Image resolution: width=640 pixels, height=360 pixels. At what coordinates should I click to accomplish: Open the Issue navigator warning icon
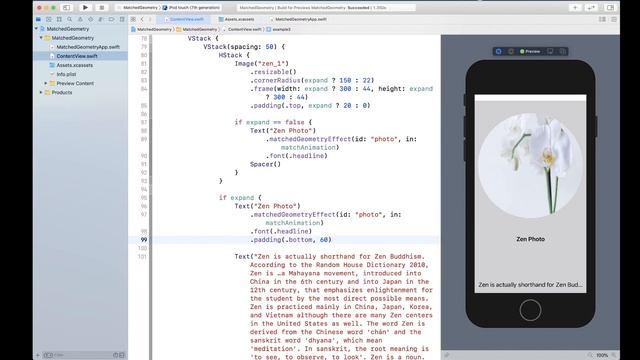80,19
